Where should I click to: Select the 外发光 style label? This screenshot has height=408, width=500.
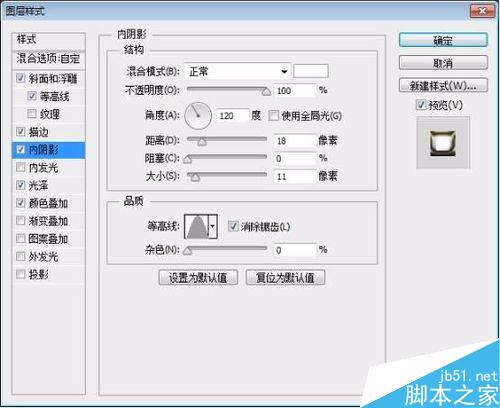(x=43, y=257)
